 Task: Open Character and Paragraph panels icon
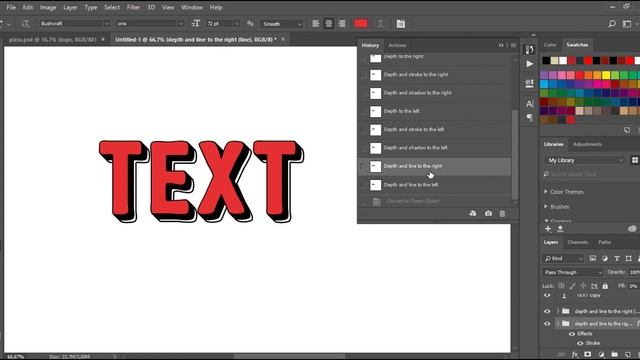tap(400, 24)
